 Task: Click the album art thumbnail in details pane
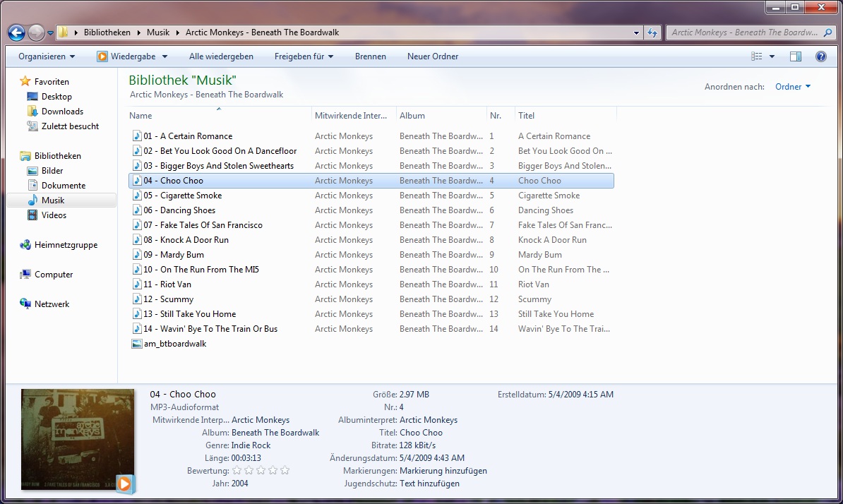[78, 439]
